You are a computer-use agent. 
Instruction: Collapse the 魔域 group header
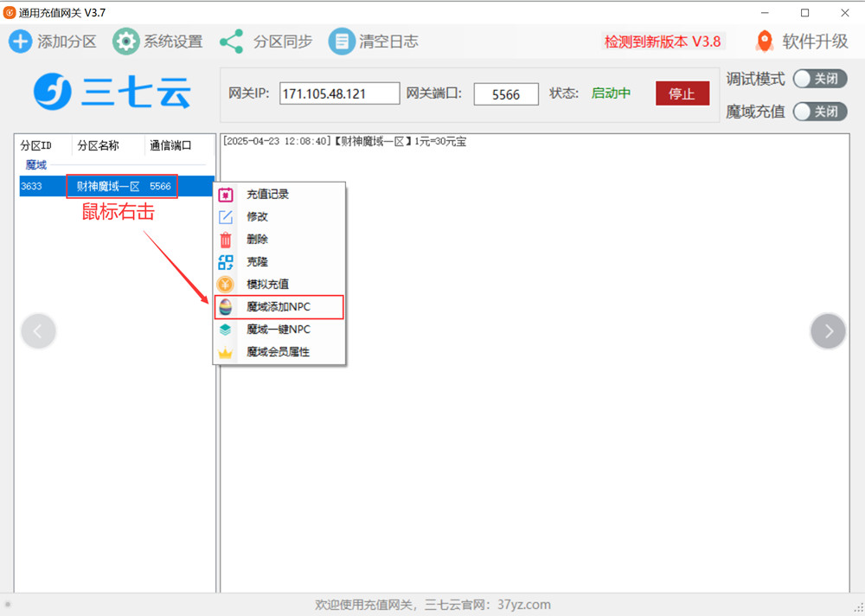point(36,164)
